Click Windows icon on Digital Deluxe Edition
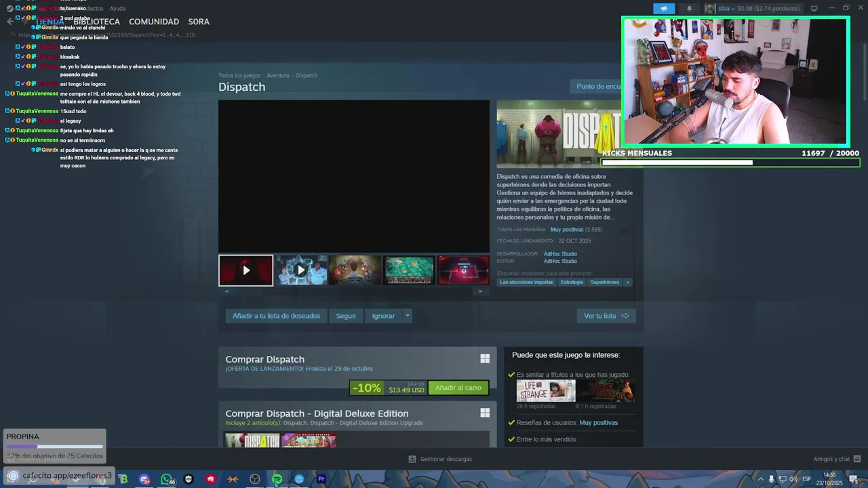 pos(485,413)
